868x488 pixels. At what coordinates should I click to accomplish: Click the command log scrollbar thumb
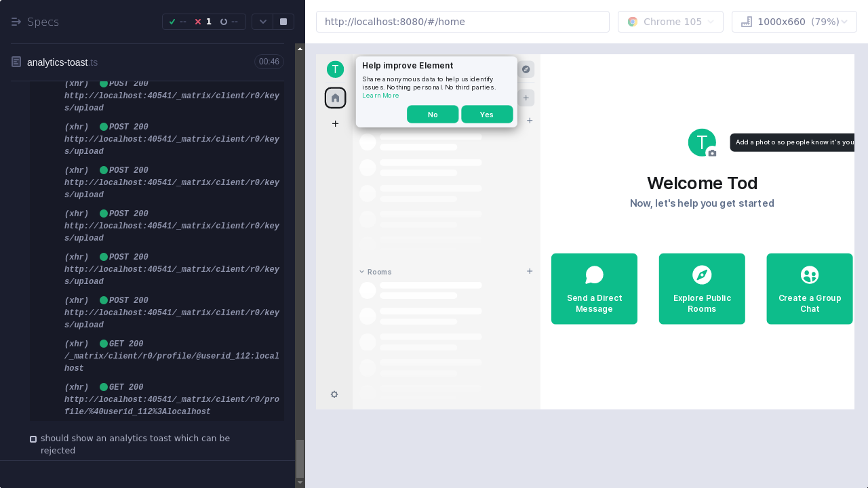[x=300, y=459]
